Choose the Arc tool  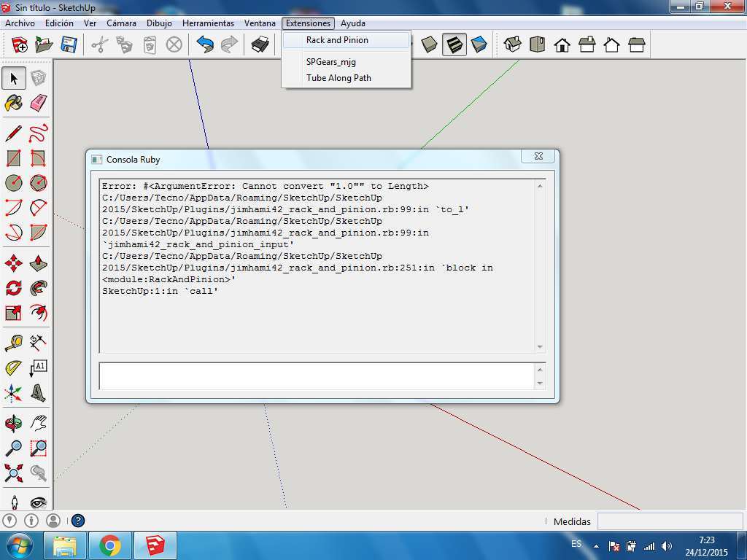(x=14, y=208)
